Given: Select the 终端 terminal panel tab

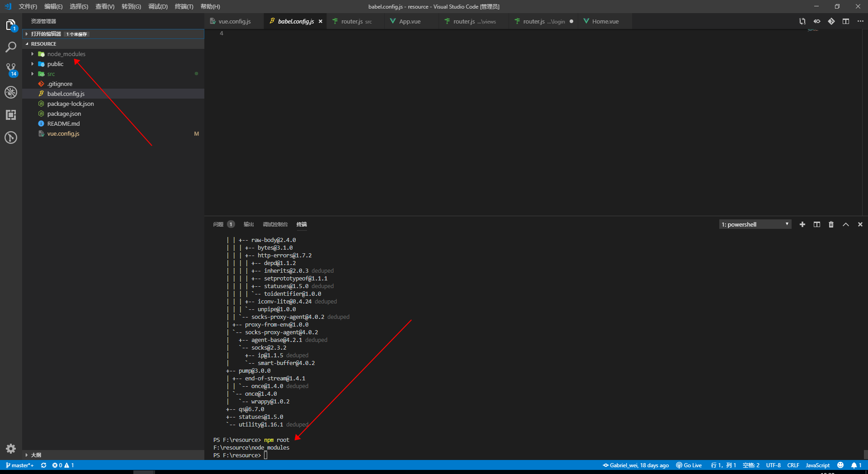Looking at the screenshot, I should point(302,224).
